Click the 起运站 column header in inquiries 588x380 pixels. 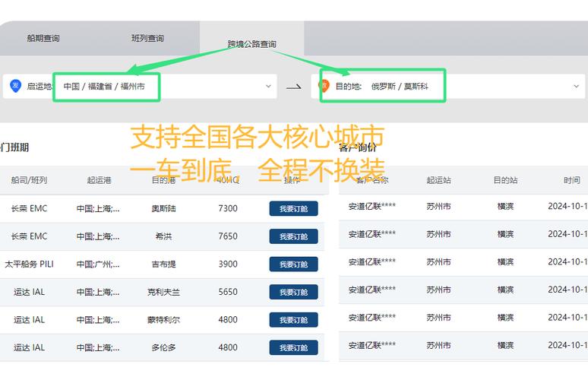438,180
